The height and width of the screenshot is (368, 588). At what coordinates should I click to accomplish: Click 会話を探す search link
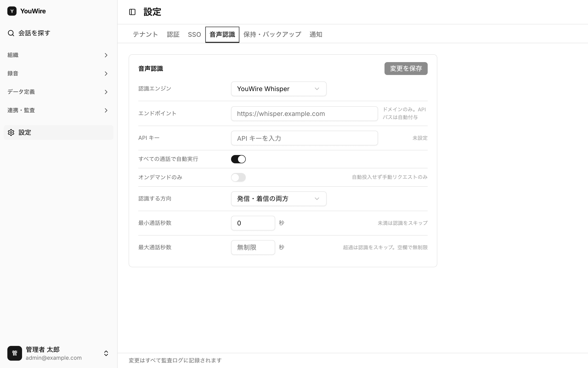pos(58,33)
